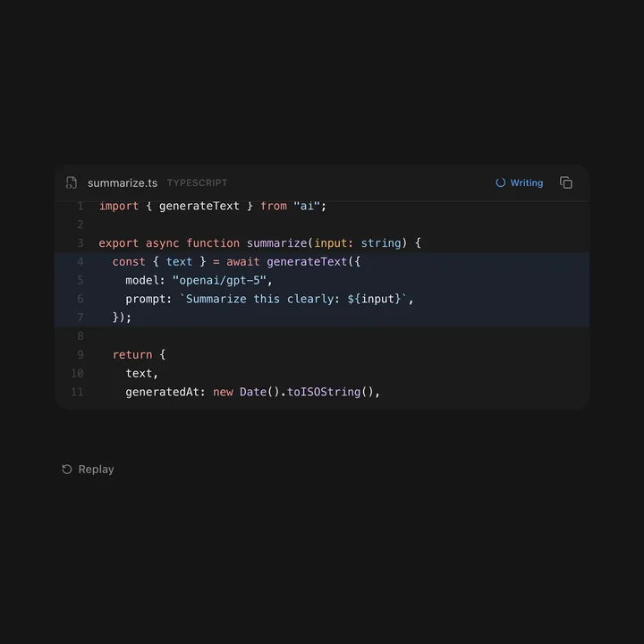Click the highlighted const text await generateText line
Viewport: 644px width, 644px height.
pyautogui.click(x=236, y=261)
